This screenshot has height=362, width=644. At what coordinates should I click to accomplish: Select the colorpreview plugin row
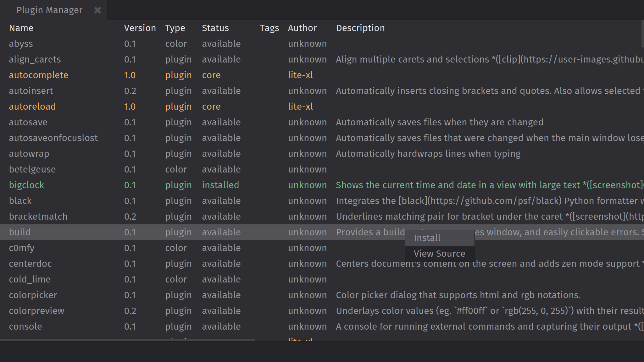click(322, 311)
